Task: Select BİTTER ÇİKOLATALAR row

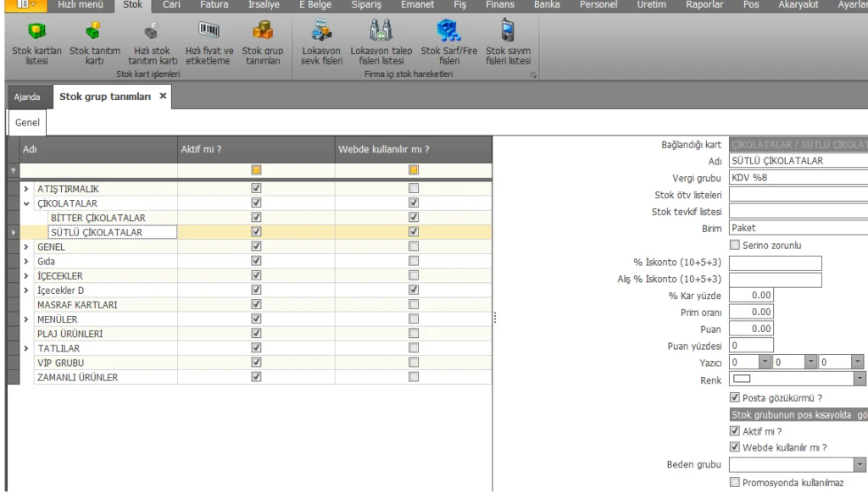Action: [x=98, y=218]
